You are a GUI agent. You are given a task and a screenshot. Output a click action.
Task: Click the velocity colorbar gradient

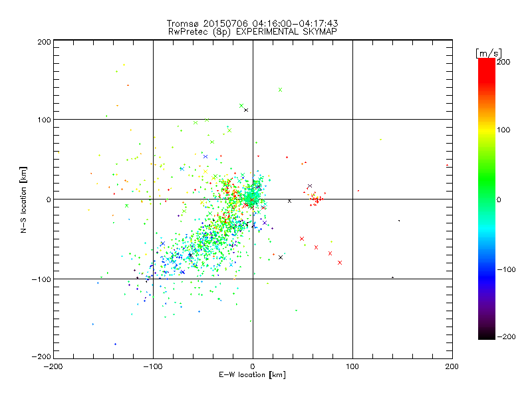pyautogui.click(x=487, y=199)
